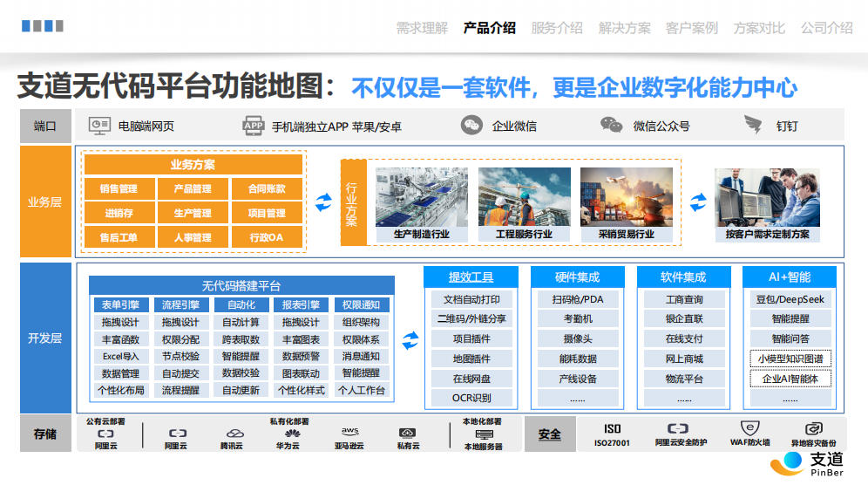Select the 企业微信 chat bubble icon

pos(471,126)
